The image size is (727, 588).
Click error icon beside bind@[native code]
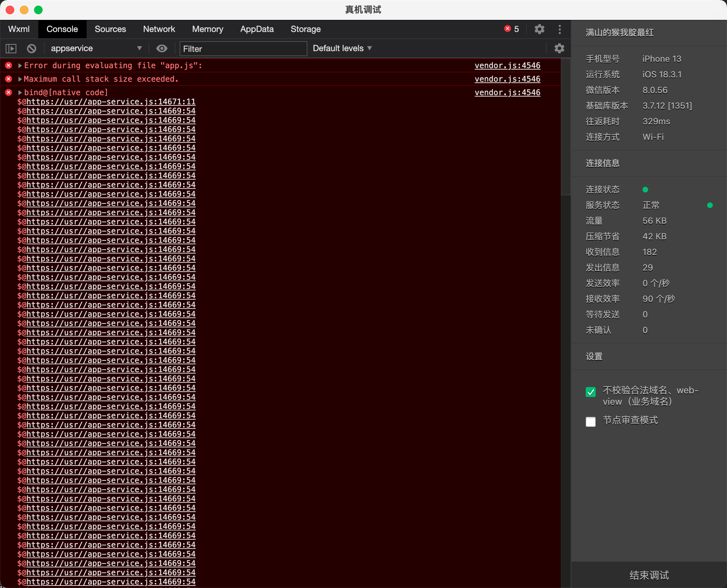pos(9,93)
